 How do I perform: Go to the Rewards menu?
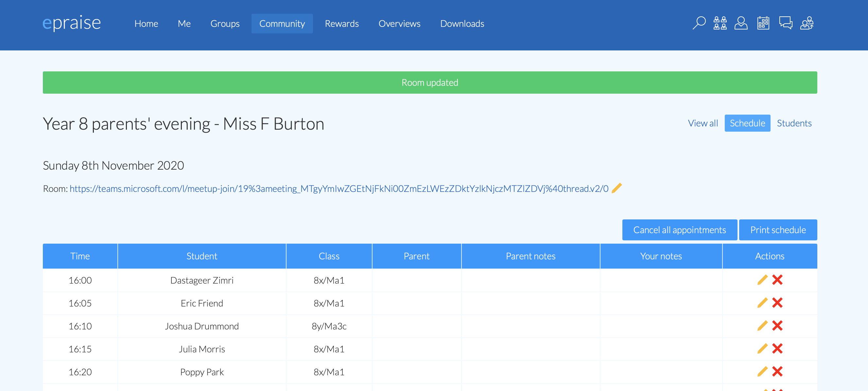[342, 24]
